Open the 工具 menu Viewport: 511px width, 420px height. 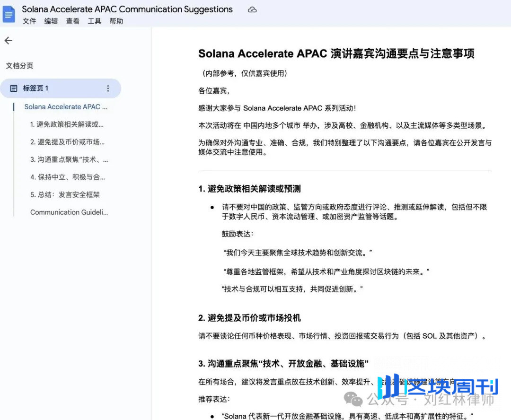pyautogui.click(x=94, y=21)
